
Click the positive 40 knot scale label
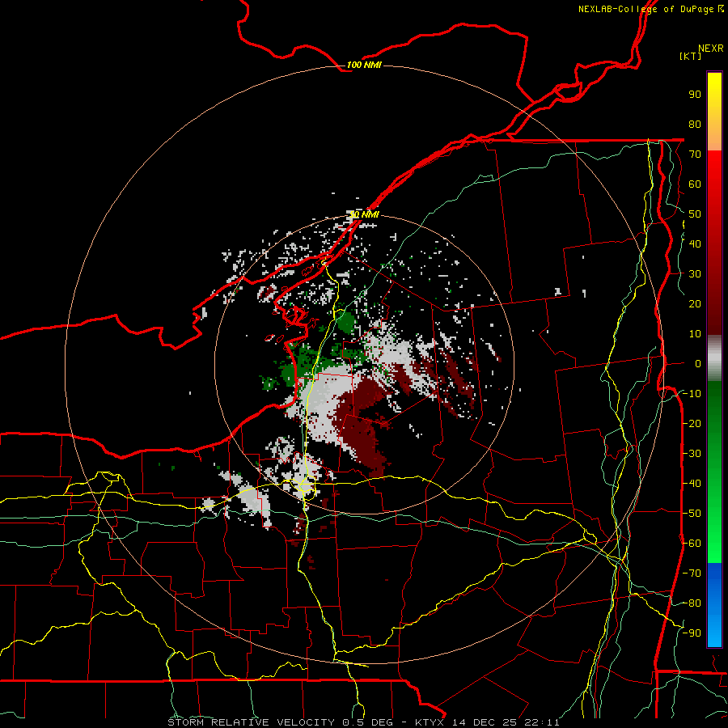pyautogui.click(x=695, y=243)
